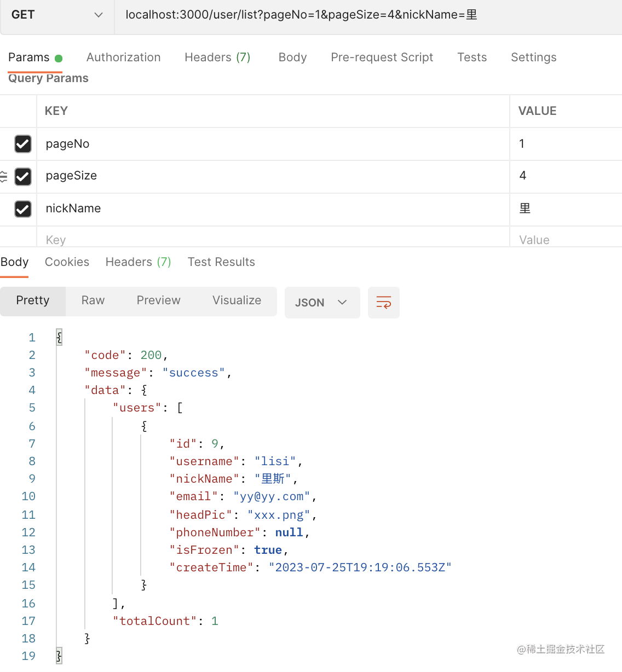Toggle the pageSize parameter checkbox
Screen dimensions: 622x672
23,176
